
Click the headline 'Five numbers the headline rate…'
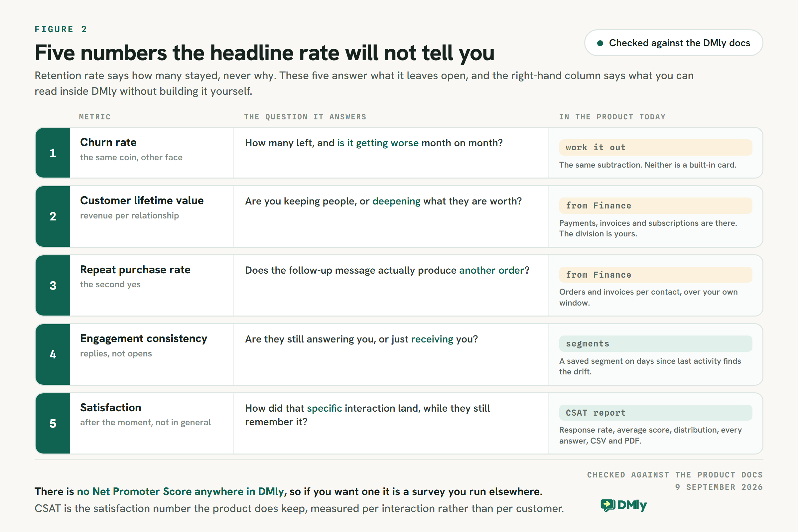pyautogui.click(x=264, y=53)
